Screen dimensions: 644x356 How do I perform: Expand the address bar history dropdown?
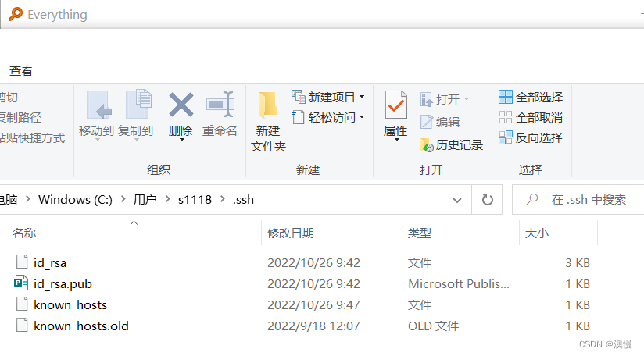[457, 200]
